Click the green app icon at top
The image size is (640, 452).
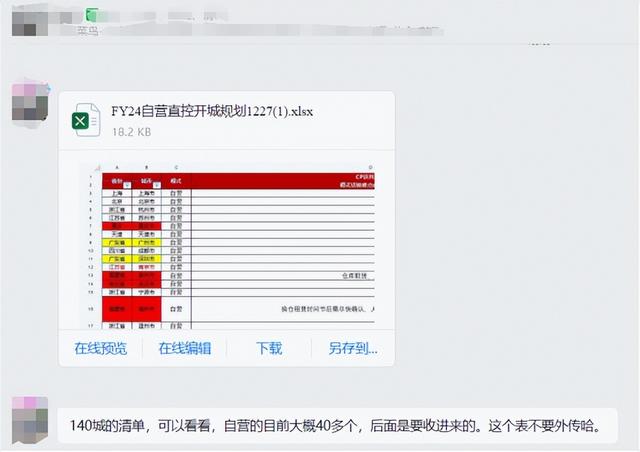(93, 15)
